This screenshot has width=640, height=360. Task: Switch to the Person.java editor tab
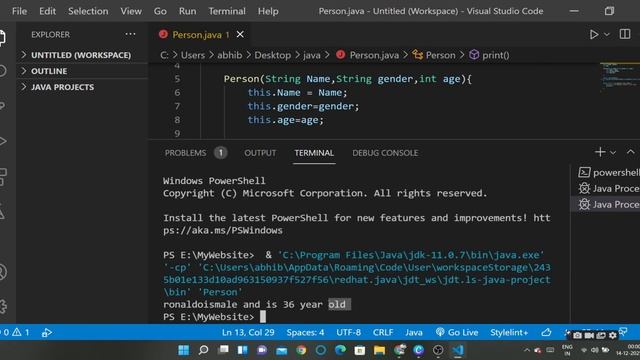(x=196, y=35)
